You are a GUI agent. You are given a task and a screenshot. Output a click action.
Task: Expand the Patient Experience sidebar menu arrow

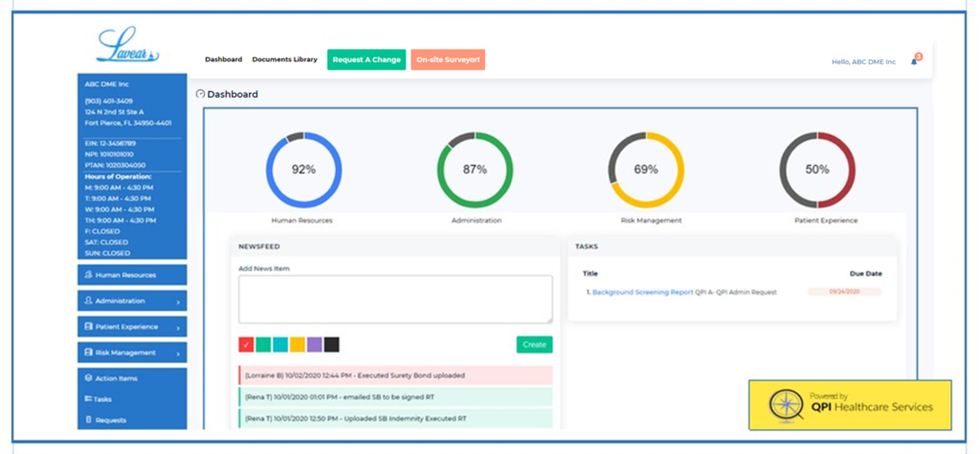[179, 327]
